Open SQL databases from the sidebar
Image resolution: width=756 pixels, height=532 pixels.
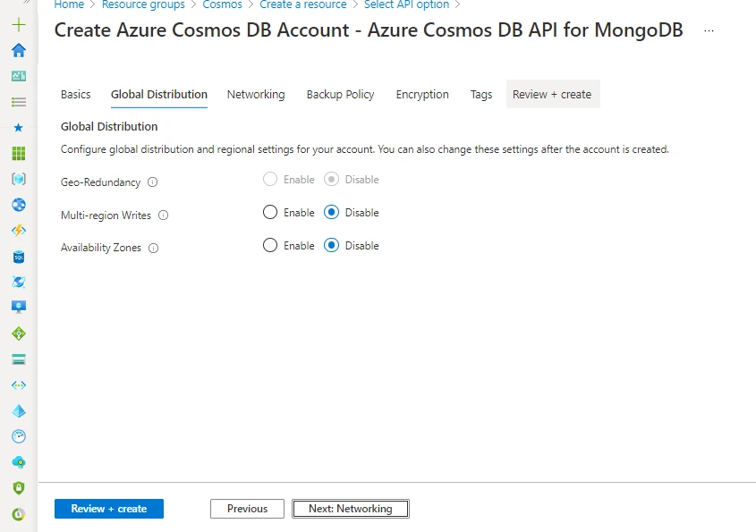(x=19, y=255)
